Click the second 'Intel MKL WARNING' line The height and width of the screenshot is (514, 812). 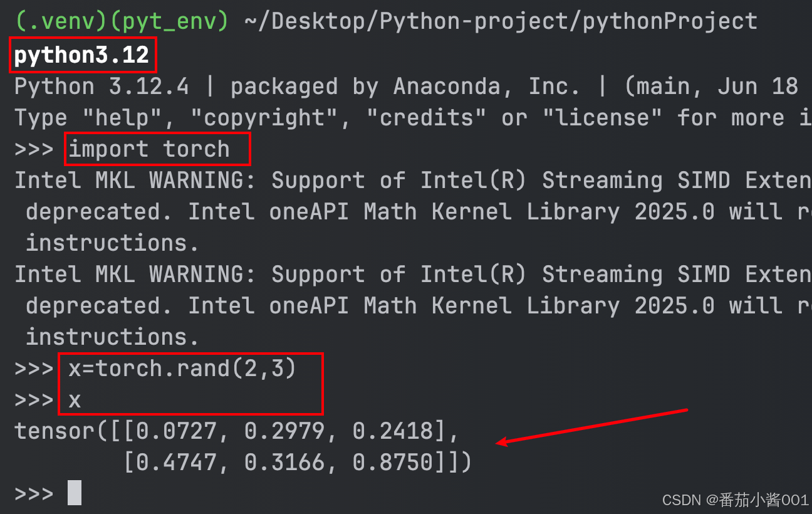point(413,275)
